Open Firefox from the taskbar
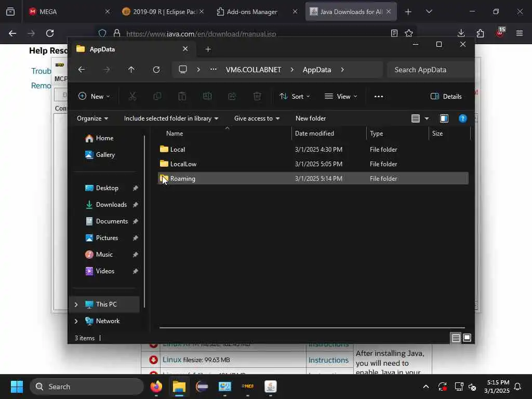The width and height of the screenshot is (532, 399). tap(156, 387)
